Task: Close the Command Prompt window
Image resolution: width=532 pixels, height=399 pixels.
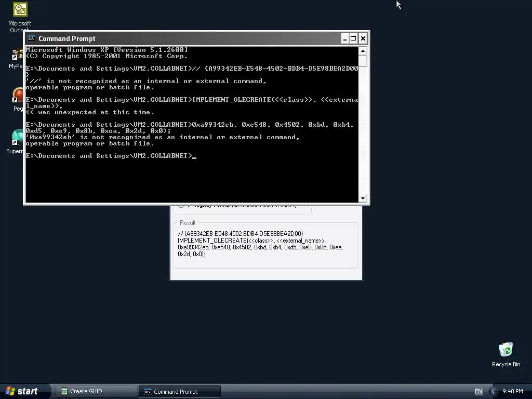Action: [363, 38]
